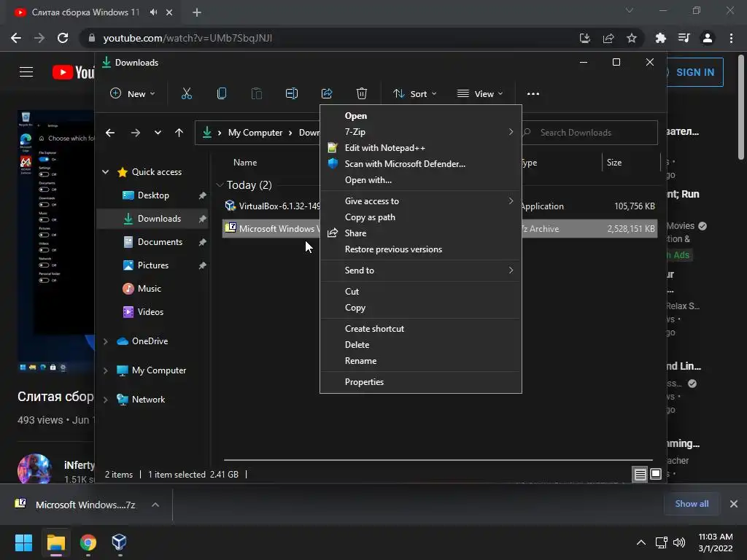The height and width of the screenshot is (560, 747).
Task: Expand the Network tree node
Action: (x=105, y=400)
